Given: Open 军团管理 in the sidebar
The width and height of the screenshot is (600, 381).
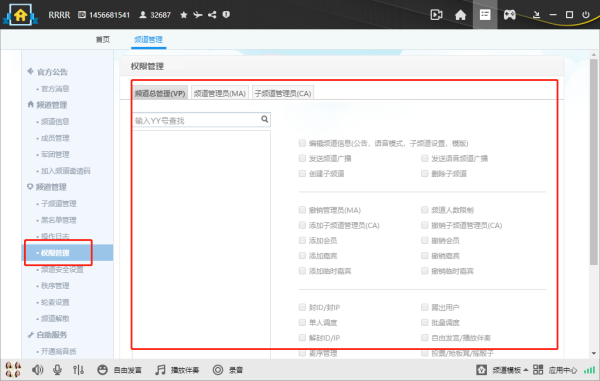Looking at the screenshot, I should coord(55,155).
